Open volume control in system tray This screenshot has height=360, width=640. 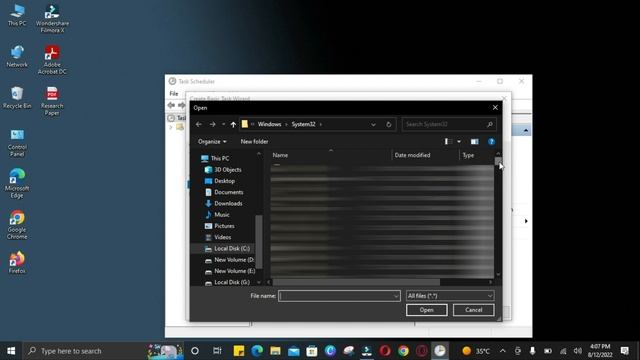pyautogui.click(x=577, y=351)
